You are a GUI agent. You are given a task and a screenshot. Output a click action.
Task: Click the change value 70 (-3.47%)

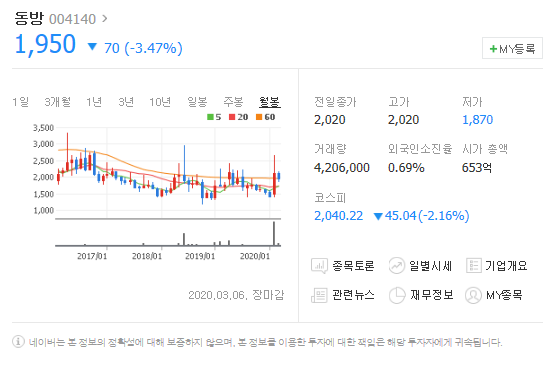coord(143,48)
